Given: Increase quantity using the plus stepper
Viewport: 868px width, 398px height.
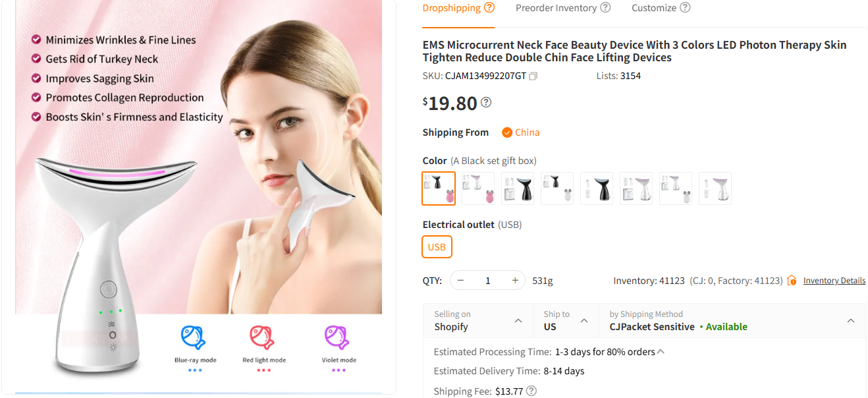Looking at the screenshot, I should click(514, 280).
